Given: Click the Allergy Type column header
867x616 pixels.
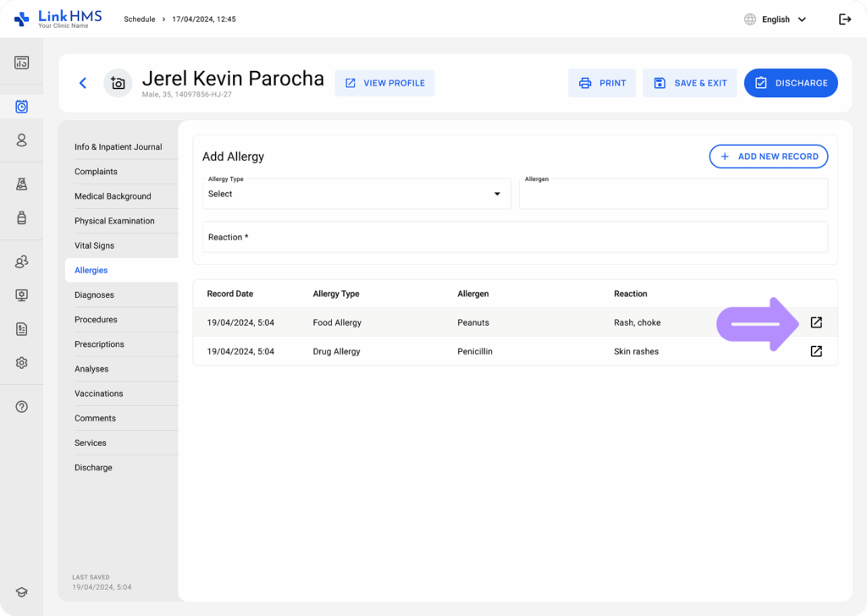Looking at the screenshot, I should (x=336, y=294).
